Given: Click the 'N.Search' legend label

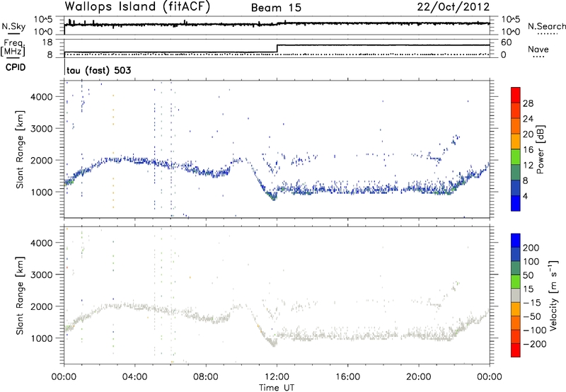Looking at the screenshot, I should tap(546, 26).
